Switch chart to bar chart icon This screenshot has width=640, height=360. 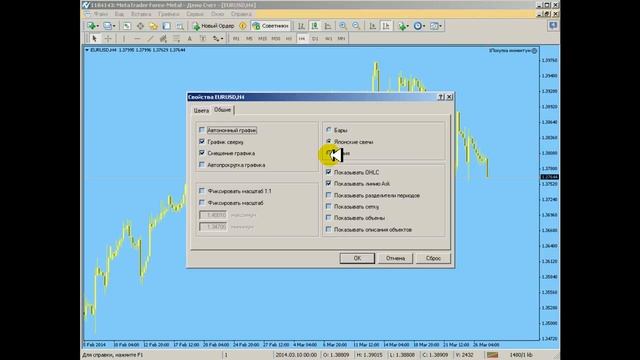(301, 26)
